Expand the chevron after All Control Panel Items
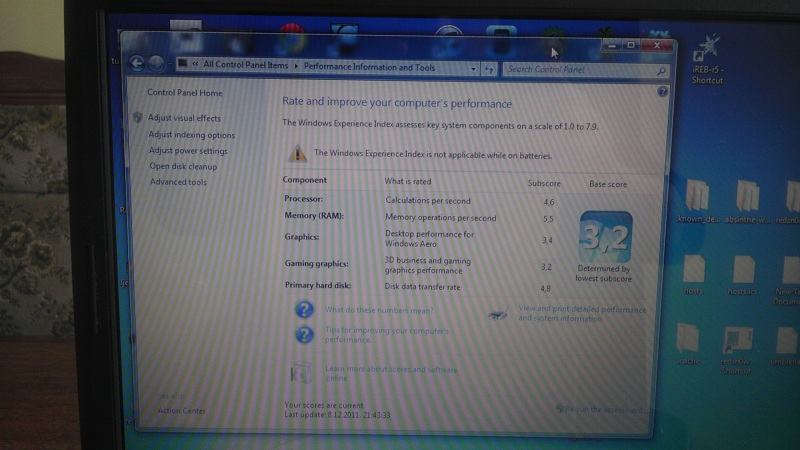The height and width of the screenshot is (450, 800). 296,66
